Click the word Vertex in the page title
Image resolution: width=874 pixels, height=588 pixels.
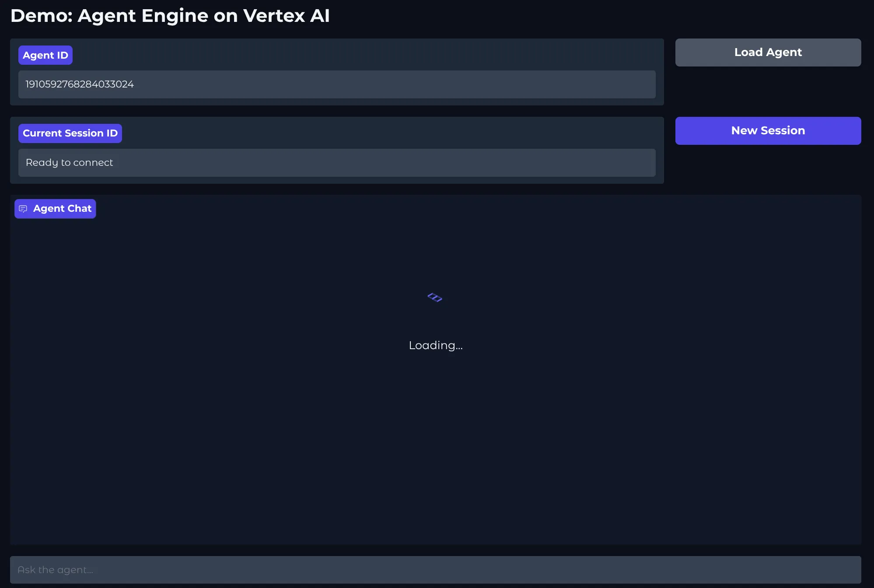[x=274, y=16]
